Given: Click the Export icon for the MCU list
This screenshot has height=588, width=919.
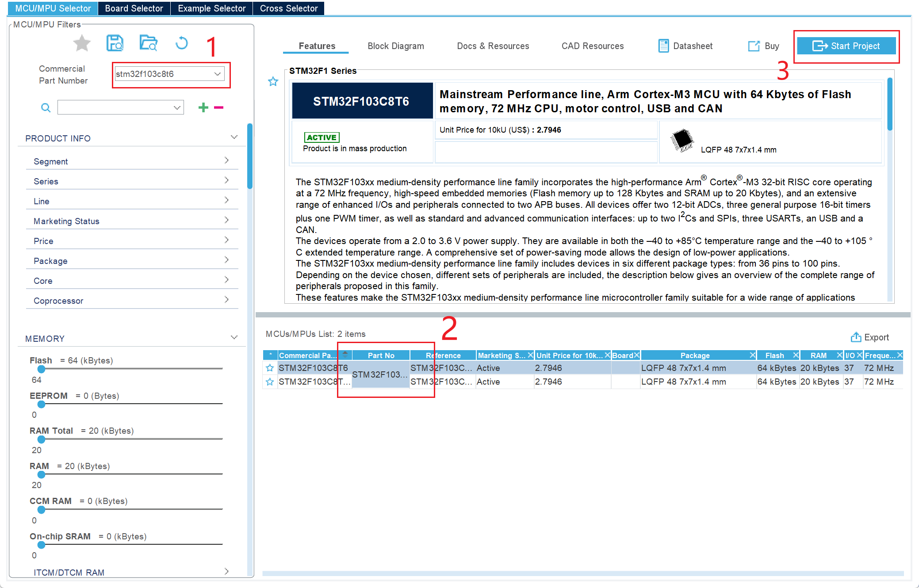Looking at the screenshot, I should pos(856,337).
